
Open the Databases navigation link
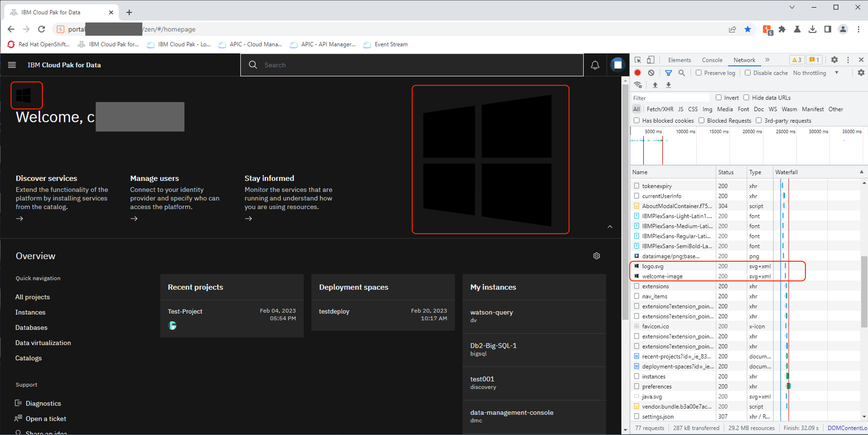[x=31, y=327]
